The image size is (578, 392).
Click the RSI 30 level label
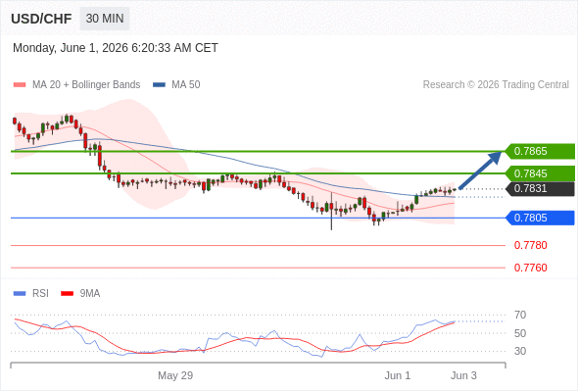click(520, 351)
